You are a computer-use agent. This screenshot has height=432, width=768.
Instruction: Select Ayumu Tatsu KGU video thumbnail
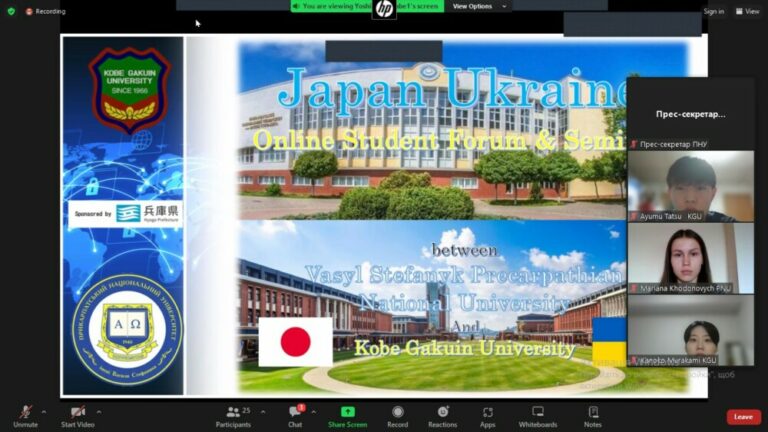tap(691, 186)
